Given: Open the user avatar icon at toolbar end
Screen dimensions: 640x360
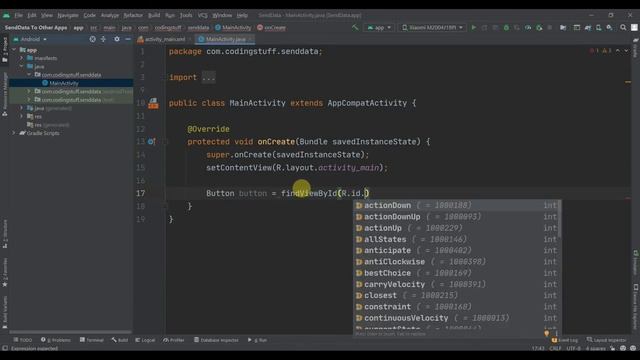Looking at the screenshot, I should 634,28.
